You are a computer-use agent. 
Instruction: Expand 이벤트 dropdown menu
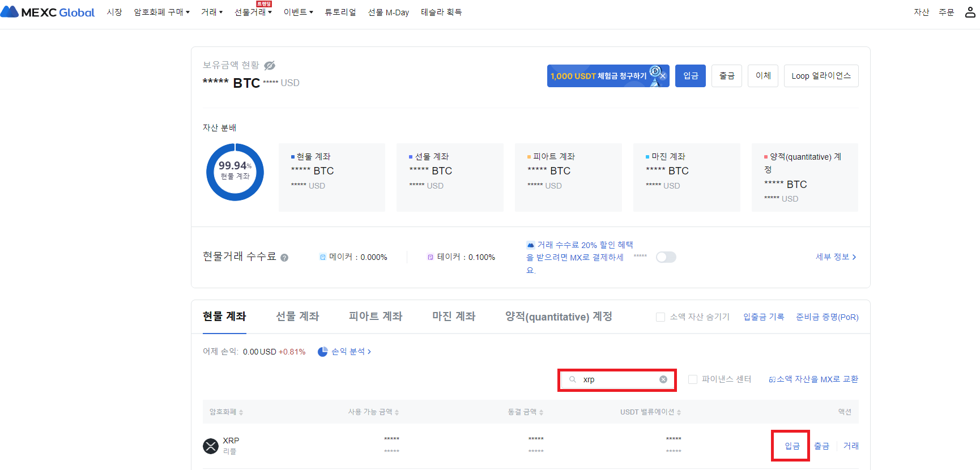point(299,12)
